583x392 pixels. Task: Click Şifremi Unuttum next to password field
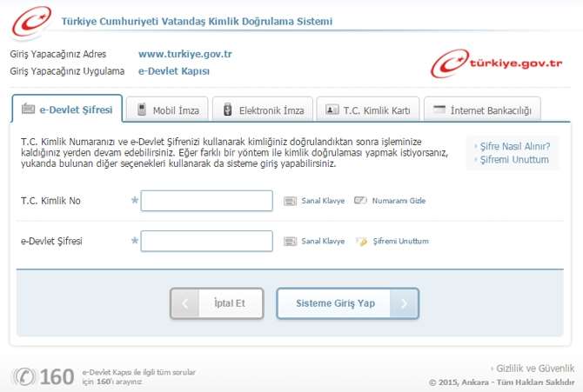pyautogui.click(x=401, y=241)
